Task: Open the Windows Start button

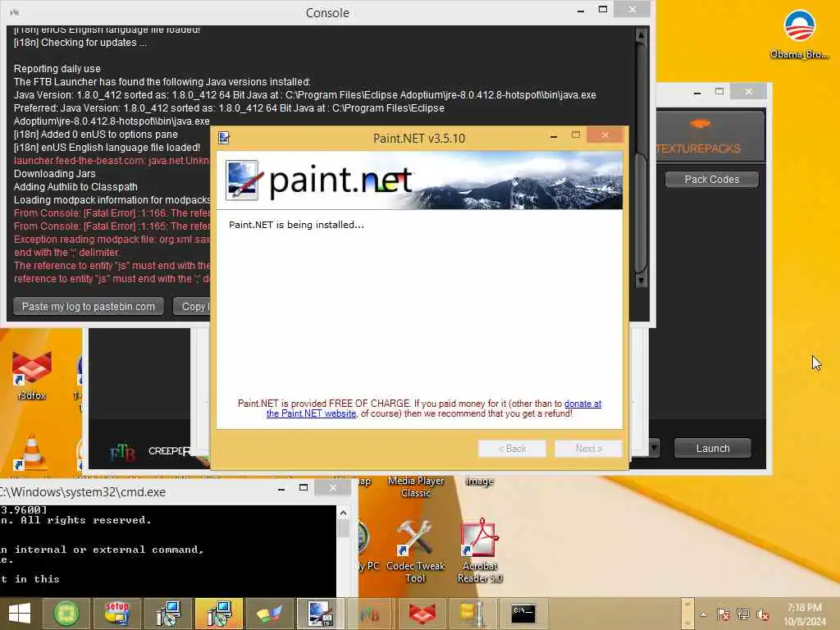Action: click(20, 614)
